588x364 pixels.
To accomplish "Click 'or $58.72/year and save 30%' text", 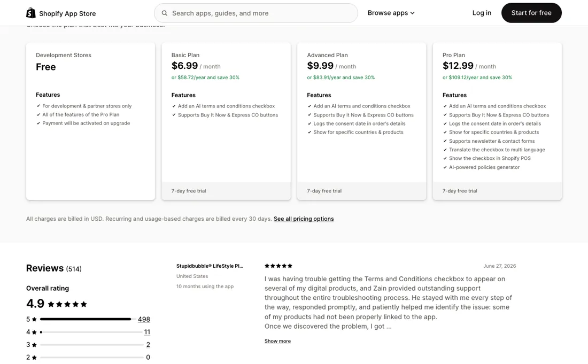I will [x=205, y=78].
